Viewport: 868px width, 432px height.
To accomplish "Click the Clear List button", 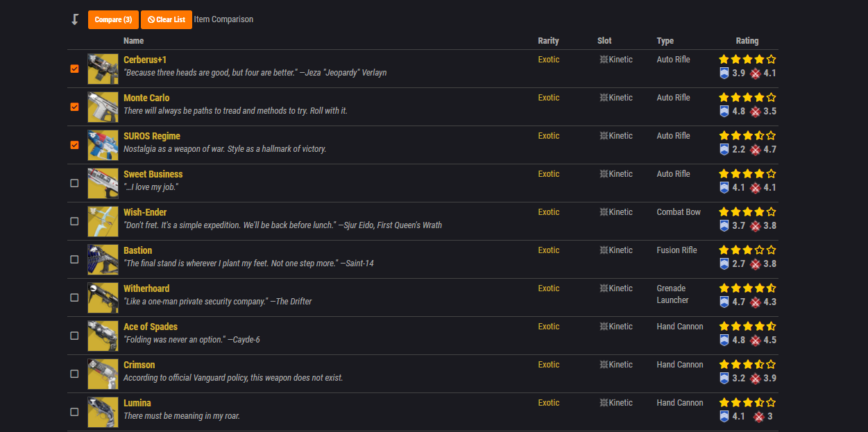I will coord(167,19).
